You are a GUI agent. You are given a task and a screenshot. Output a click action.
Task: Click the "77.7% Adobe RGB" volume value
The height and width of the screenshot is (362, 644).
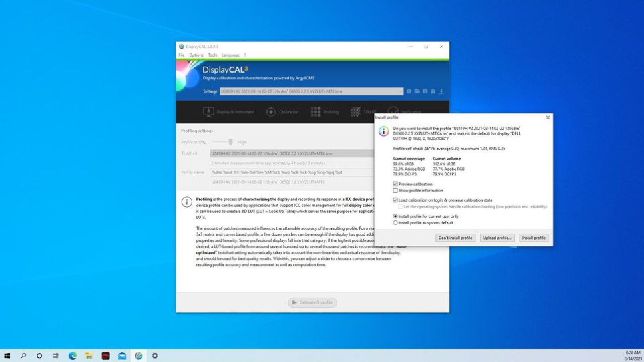[449, 169]
